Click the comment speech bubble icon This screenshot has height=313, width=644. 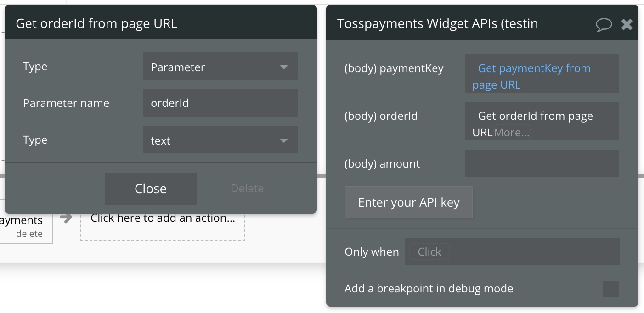(604, 24)
